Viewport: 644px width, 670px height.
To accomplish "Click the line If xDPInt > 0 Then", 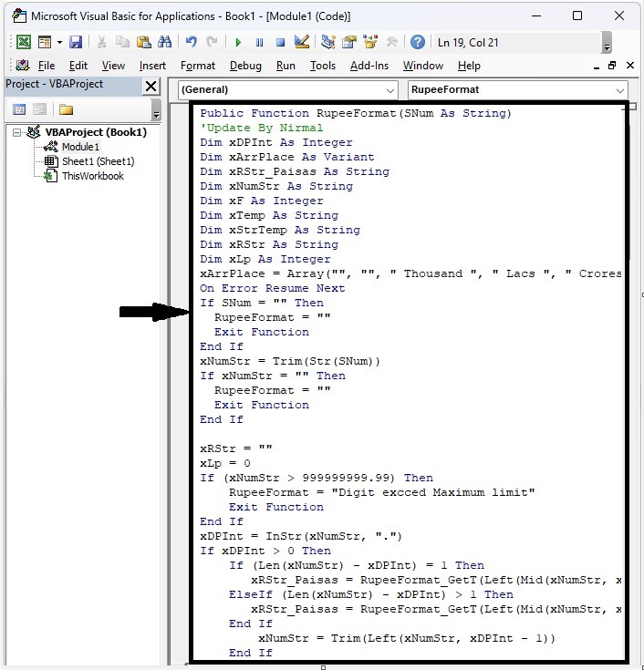I will [265, 551].
